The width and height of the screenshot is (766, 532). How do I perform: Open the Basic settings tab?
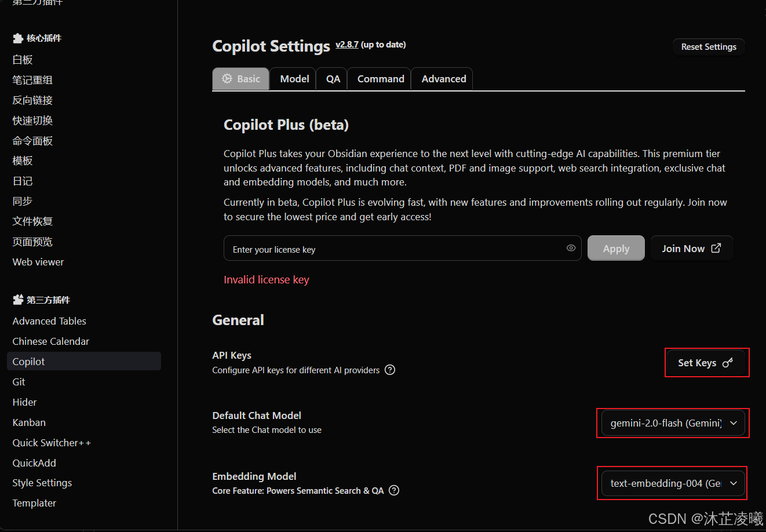tap(241, 79)
